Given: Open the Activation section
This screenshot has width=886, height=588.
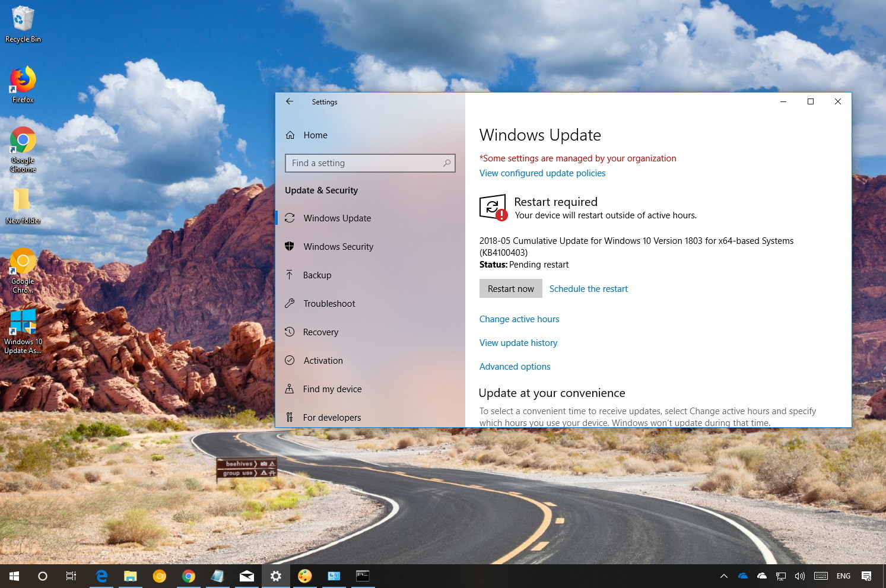Looking at the screenshot, I should [323, 360].
